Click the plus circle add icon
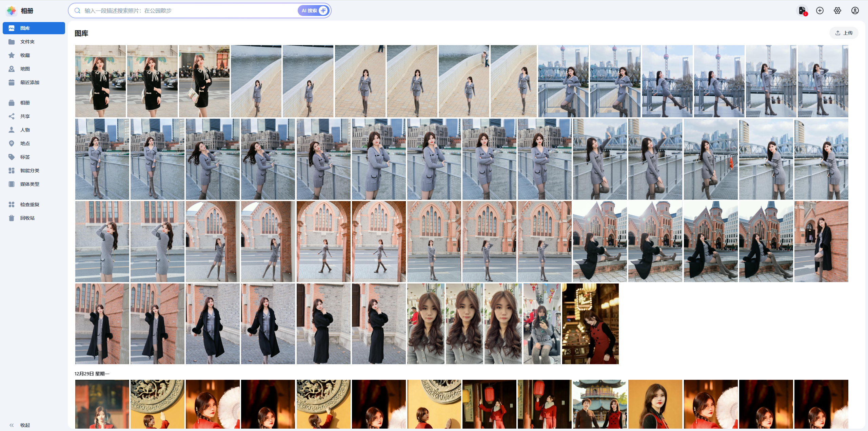The height and width of the screenshot is (431, 868). point(820,11)
